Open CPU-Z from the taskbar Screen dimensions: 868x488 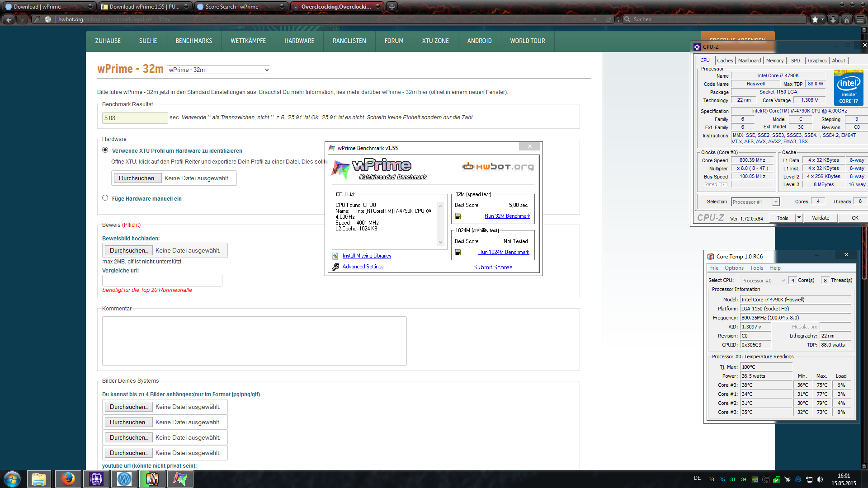tap(96, 479)
